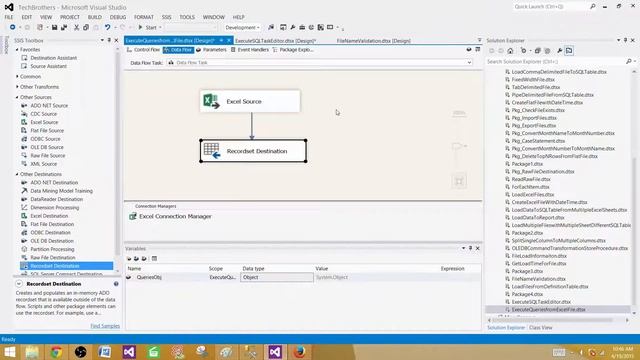Collapse the Recordset Destination description panel
This screenshot has width=640, height=360.
coord(19,284)
